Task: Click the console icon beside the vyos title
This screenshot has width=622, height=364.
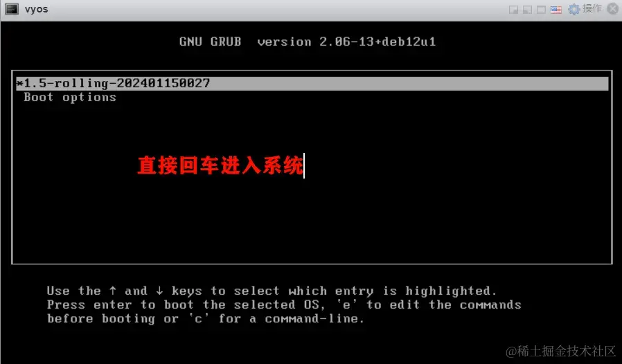Action: click(x=12, y=9)
